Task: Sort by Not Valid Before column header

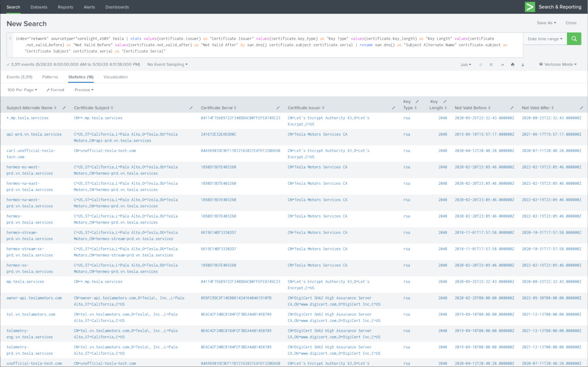Action: 472,108
